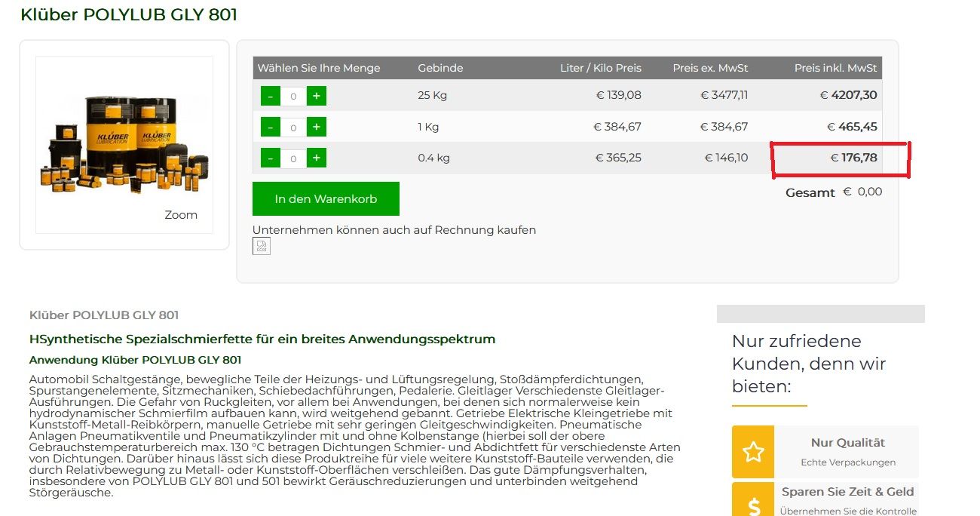Click the Gesamt total amount

[x=862, y=192]
